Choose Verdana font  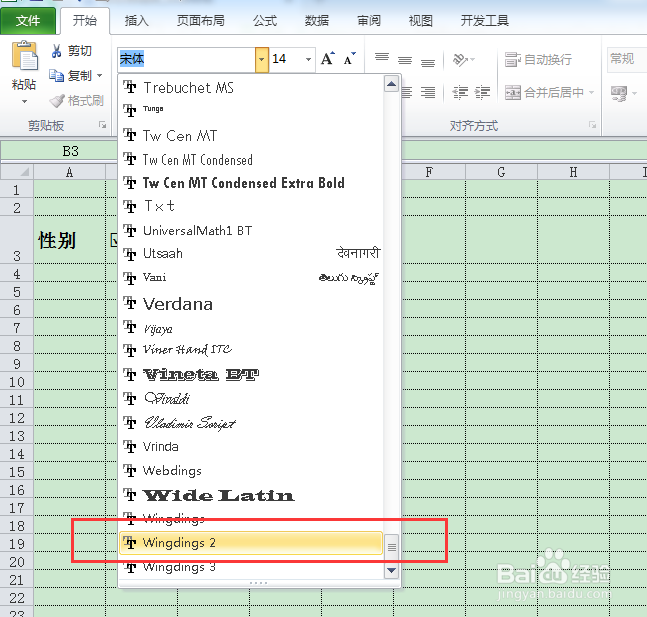coord(251,304)
